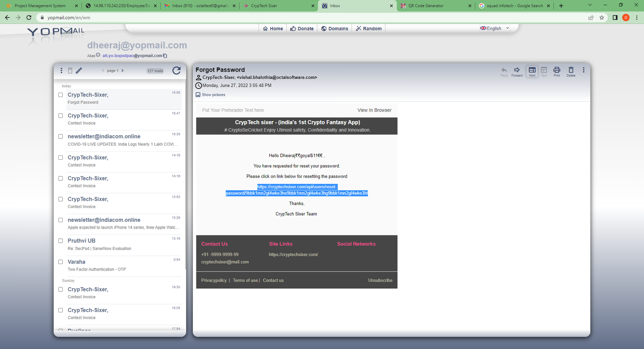Expand the email more options menu
Viewport: 644px width, 349px height.
[x=584, y=70]
